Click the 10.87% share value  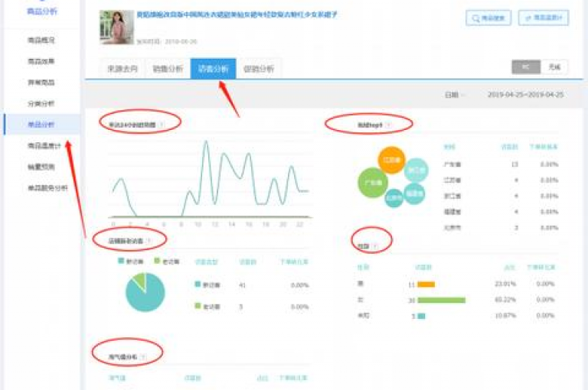pyautogui.click(x=505, y=316)
